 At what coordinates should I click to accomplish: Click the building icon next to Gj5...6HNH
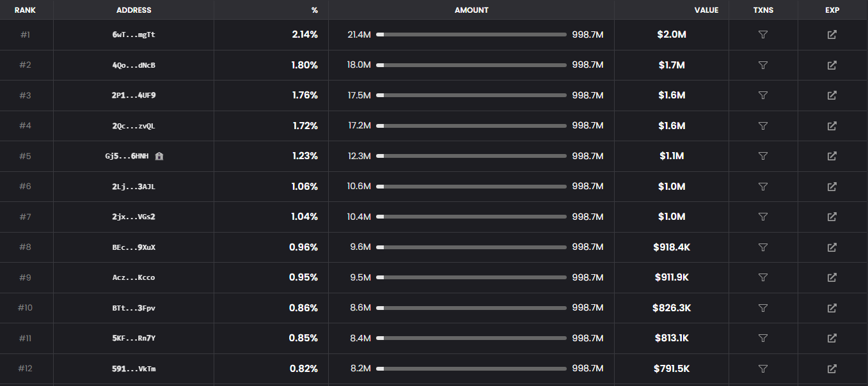[159, 156]
